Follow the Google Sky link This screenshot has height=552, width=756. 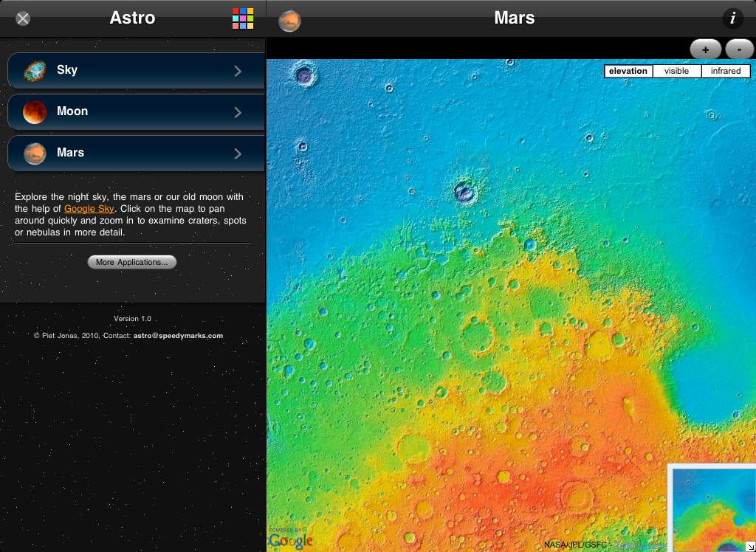[x=89, y=209]
